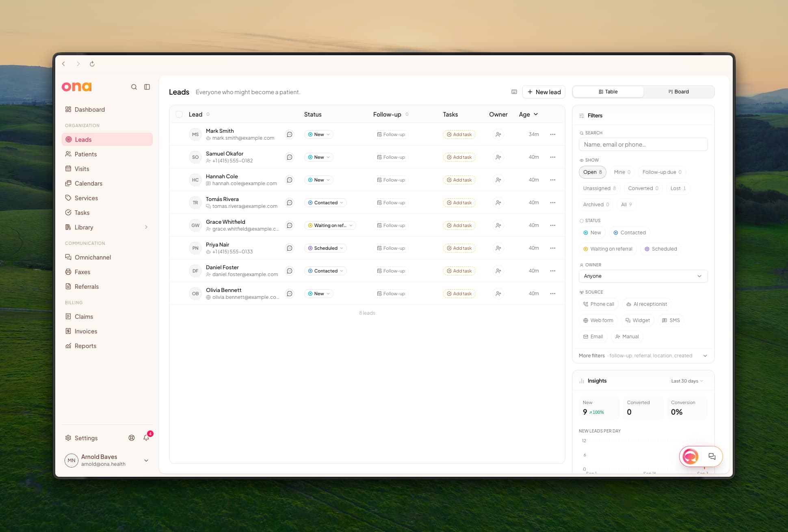788x532 pixels.
Task: Focus the Name, email or phone search field
Action: pos(643,145)
